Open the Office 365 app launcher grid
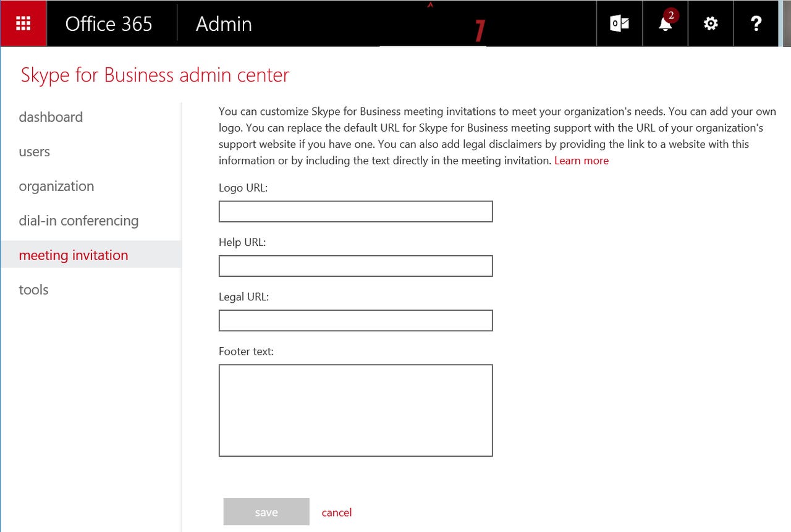The width and height of the screenshot is (791, 532). coord(23,23)
